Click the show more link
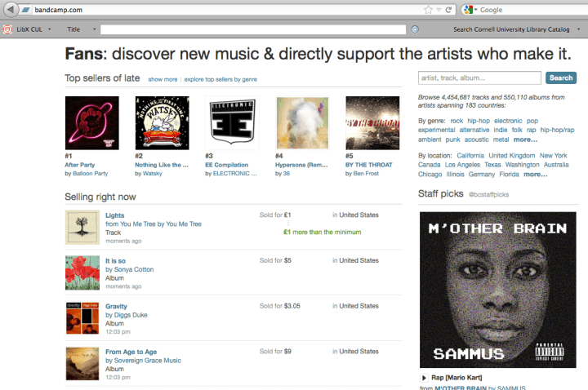The image size is (588, 390). point(163,79)
